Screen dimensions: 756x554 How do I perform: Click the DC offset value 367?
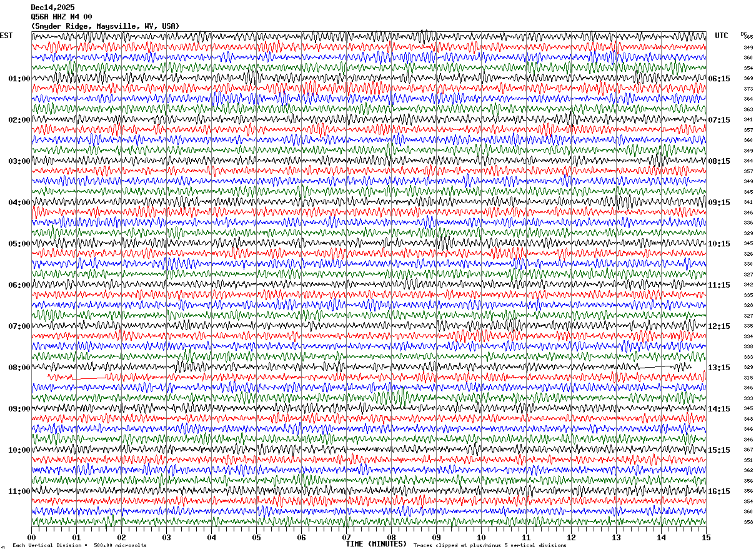point(748,450)
